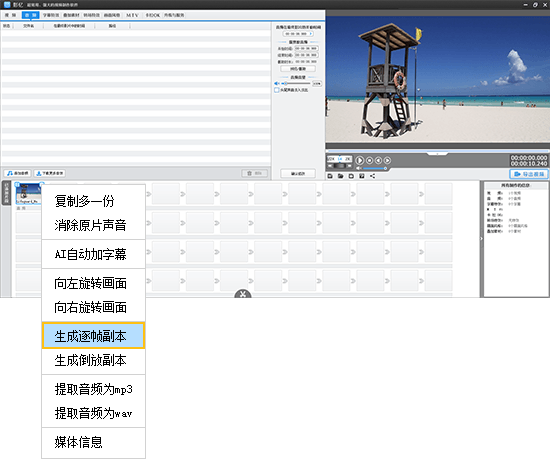Click the save-as icon below the preview
The height and width of the screenshot is (459, 550).
[x=362, y=176]
